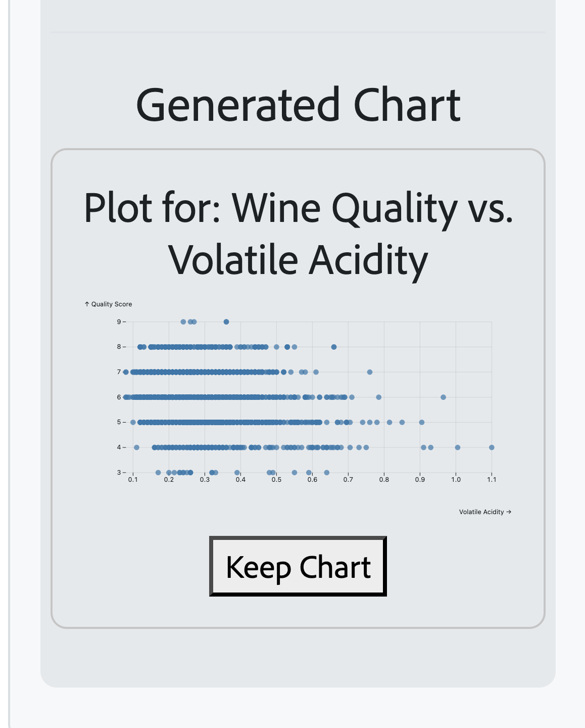
Task: Click the 0.1 tick label on x-axis
Action: pyautogui.click(x=133, y=480)
